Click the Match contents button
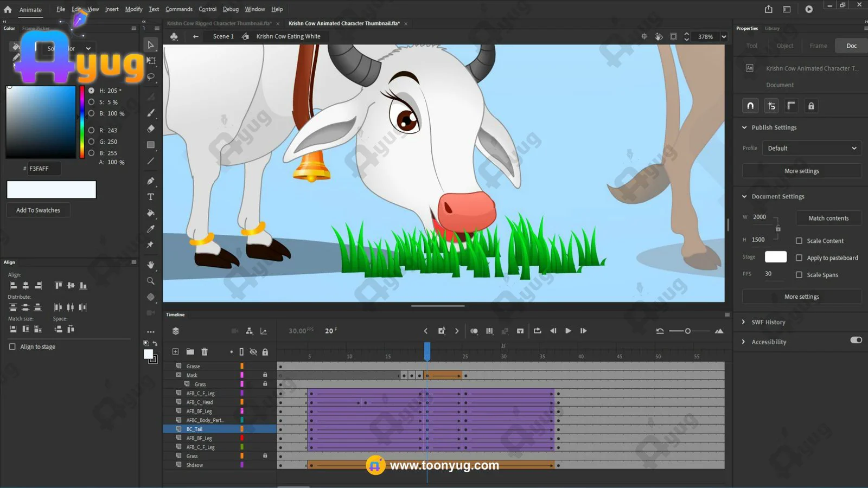This screenshot has width=868, height=488. coord(828,218)
